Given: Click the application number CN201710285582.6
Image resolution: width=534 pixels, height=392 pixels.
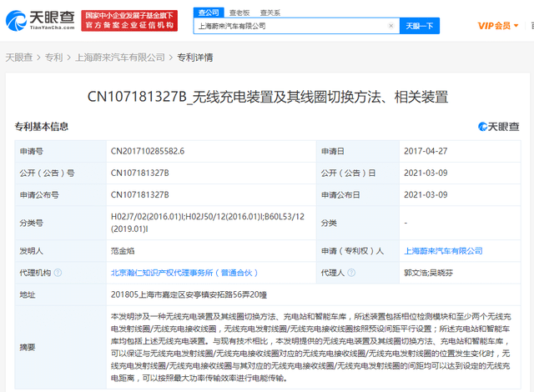Looking at the screenshot, I should tap(147, 151).
